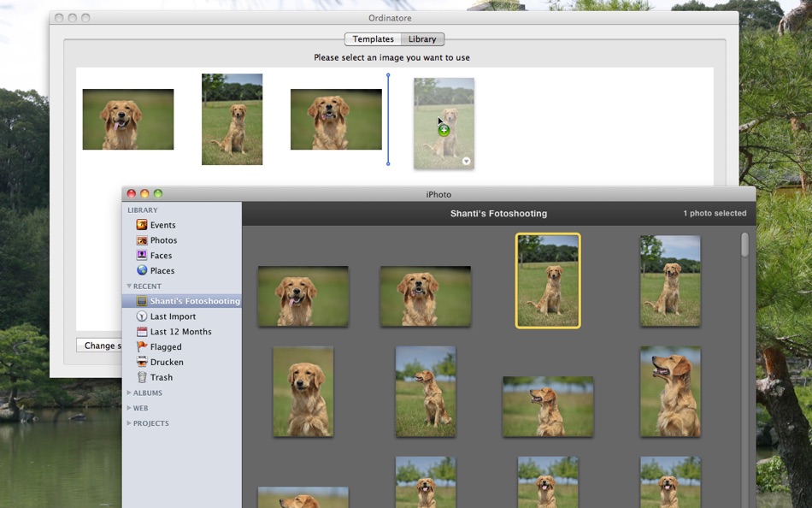
Task: Collapse the RECENT section
Action: point(129,286)
